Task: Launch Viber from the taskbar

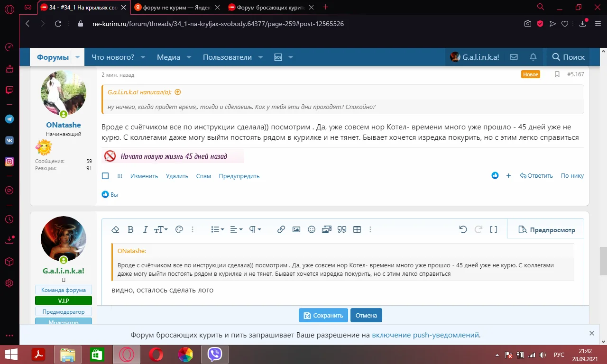Action: (x=215, y=354)
